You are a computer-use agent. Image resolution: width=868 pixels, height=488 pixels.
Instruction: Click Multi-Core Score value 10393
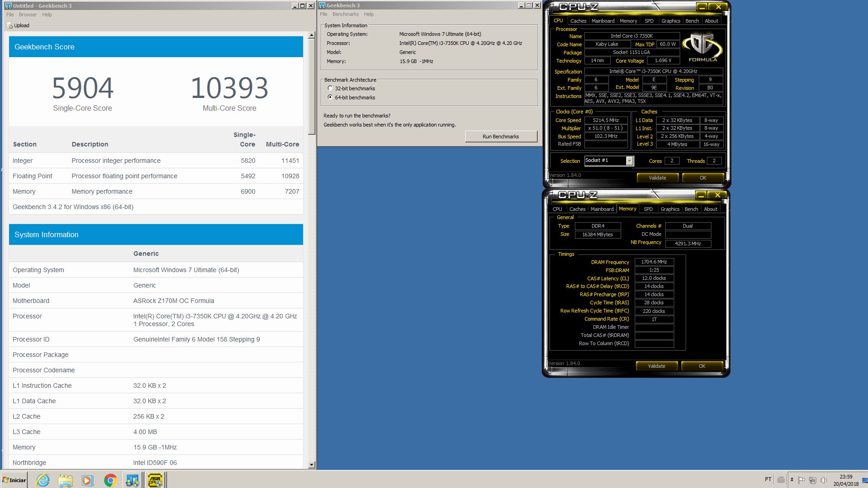[x=230, y=88]
